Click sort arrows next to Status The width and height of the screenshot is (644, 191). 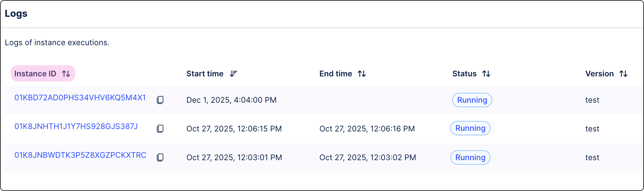[486, 74]
